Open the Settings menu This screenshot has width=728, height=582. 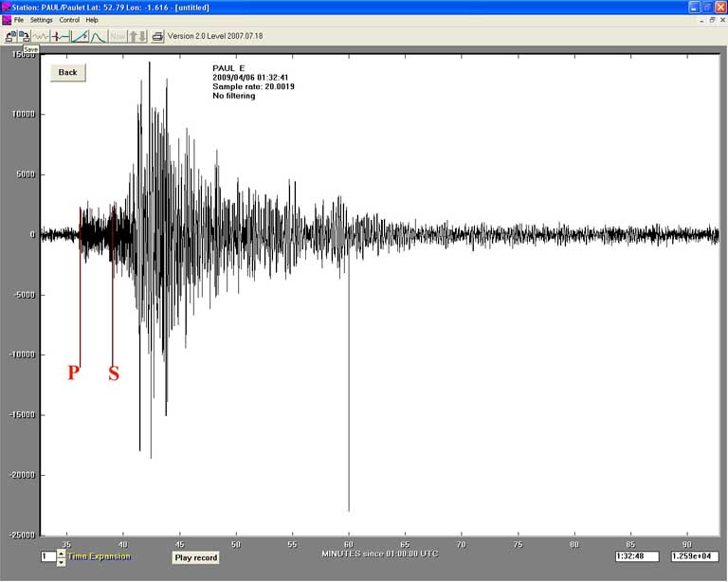[42, 20]
